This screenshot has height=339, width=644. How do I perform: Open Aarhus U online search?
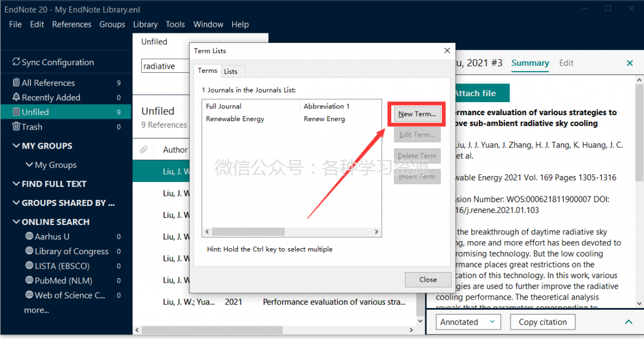click(x=52, y=237)
